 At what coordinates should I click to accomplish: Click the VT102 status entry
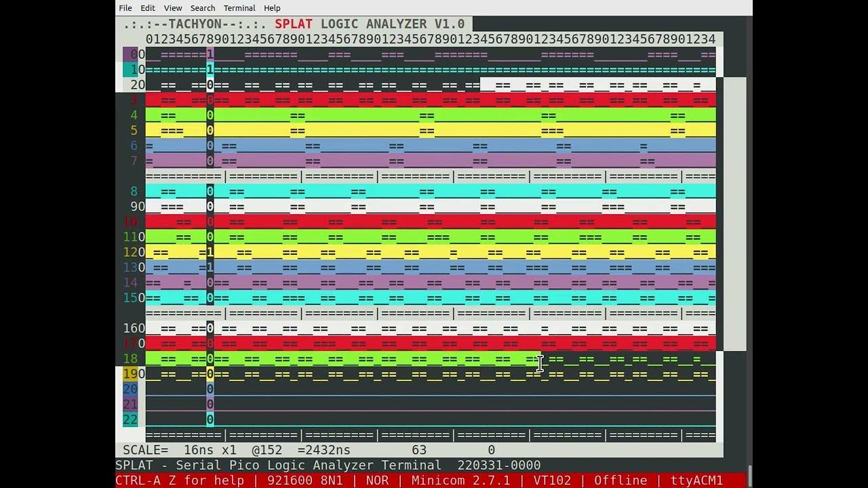(553, 481)
